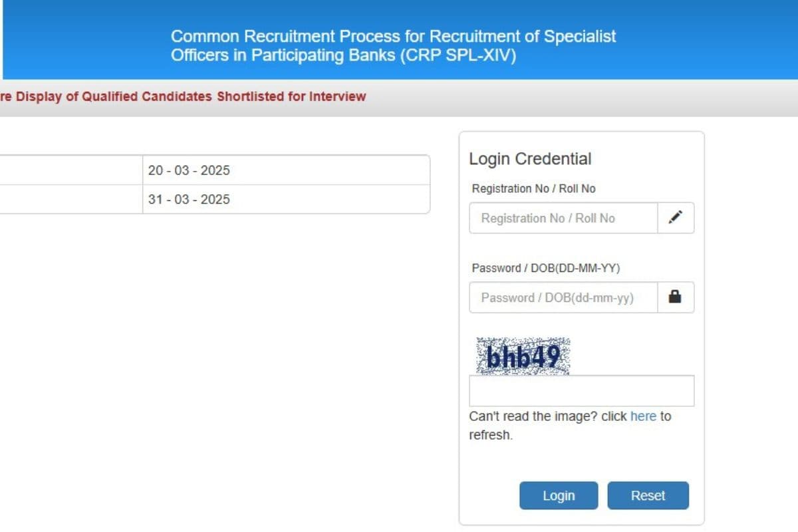Click the Registration No / Roll No label
The width and height of the screenshot is (798, 532).
pyautogui.click(x=533, y=189)
